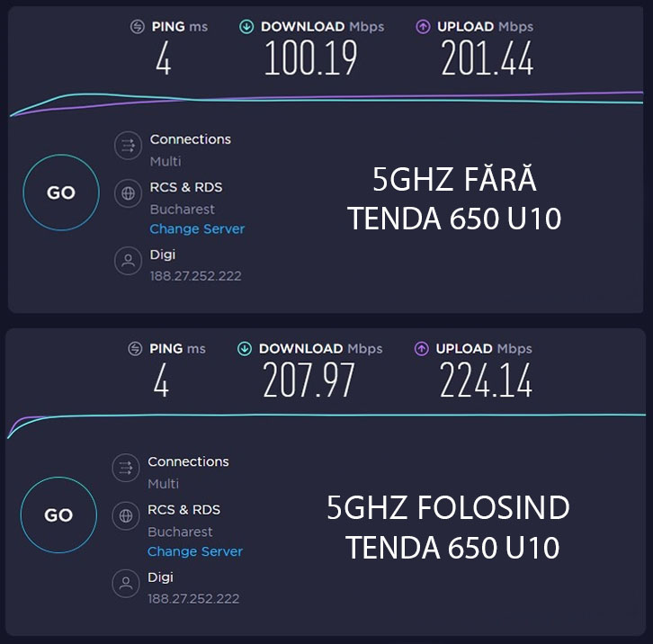Click the ping icon in the bottom result
The image size is (653, 644).
(x=136, y=349)
